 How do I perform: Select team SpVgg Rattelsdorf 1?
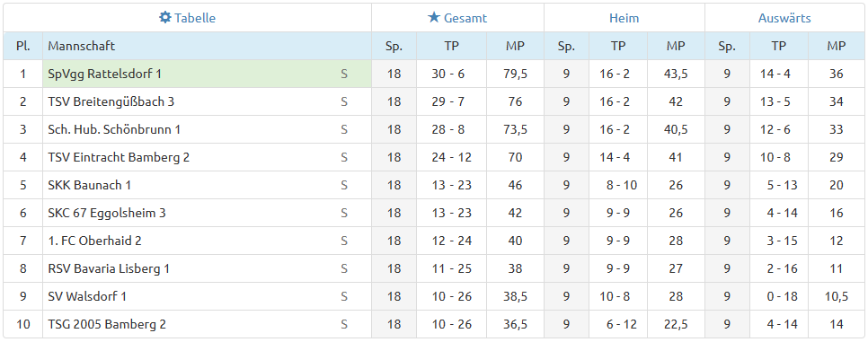click(x=104, y=75)
